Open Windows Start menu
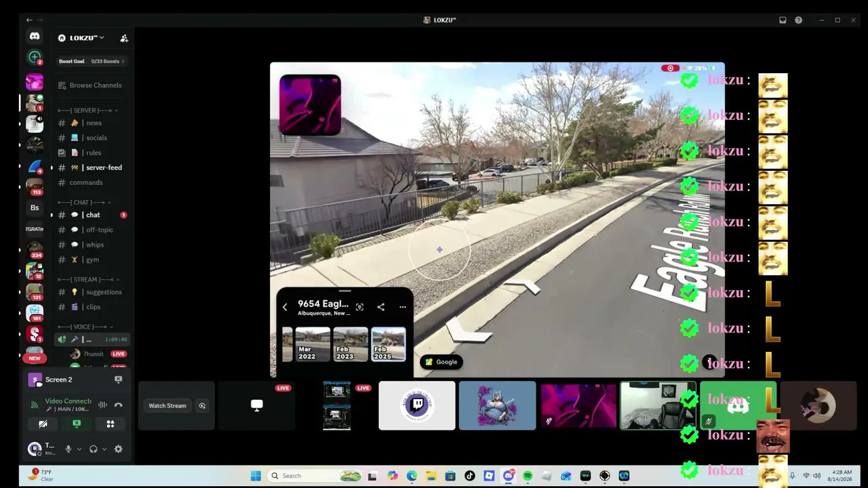The image size is (868, 488). click(x=256, y=476)
